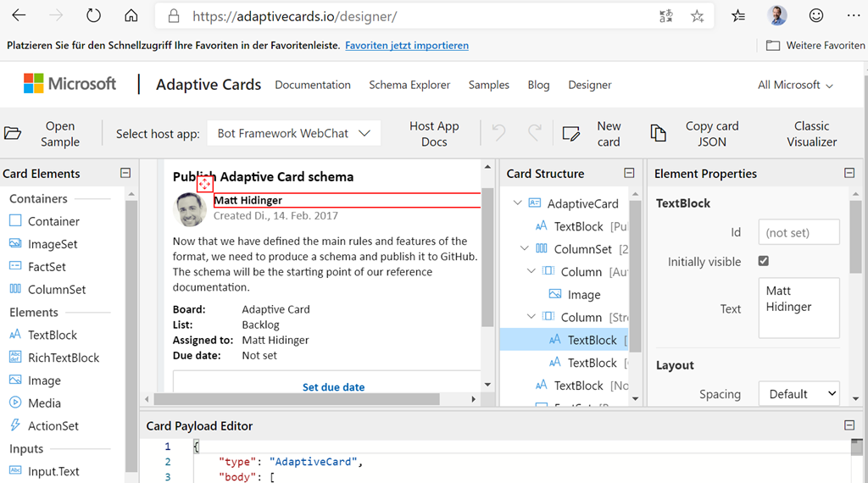The width and height of the screenshot is (868, 483).
Task: Toggle the Initially visible checkbox
Action: tap(764, 261)
